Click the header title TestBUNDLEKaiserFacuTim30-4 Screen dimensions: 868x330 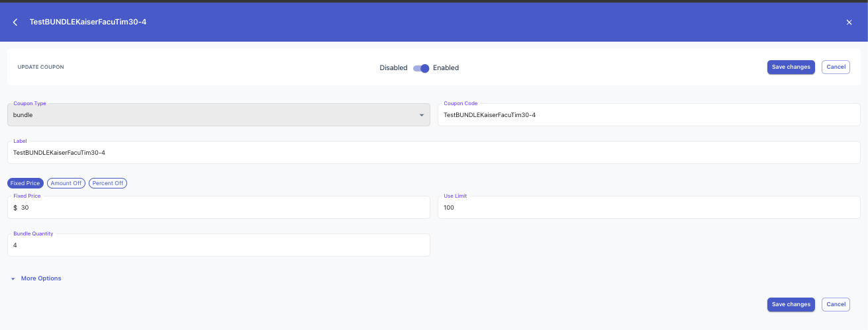[x=88, y=22]
